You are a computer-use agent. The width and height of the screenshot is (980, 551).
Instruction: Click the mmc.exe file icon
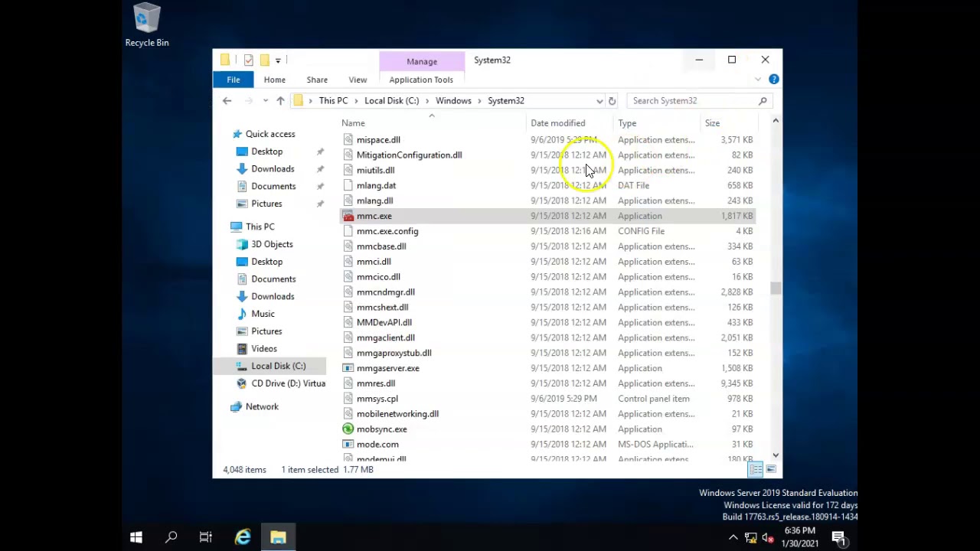click(348, 216)
